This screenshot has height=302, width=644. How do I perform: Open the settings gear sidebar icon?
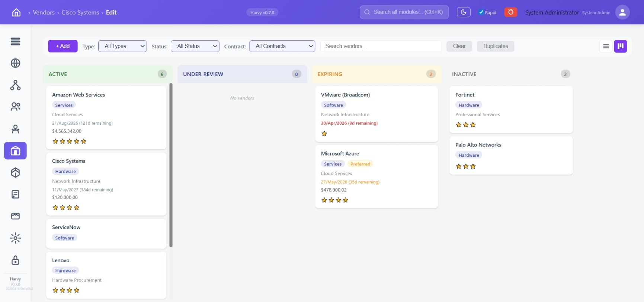coord(15,238)
